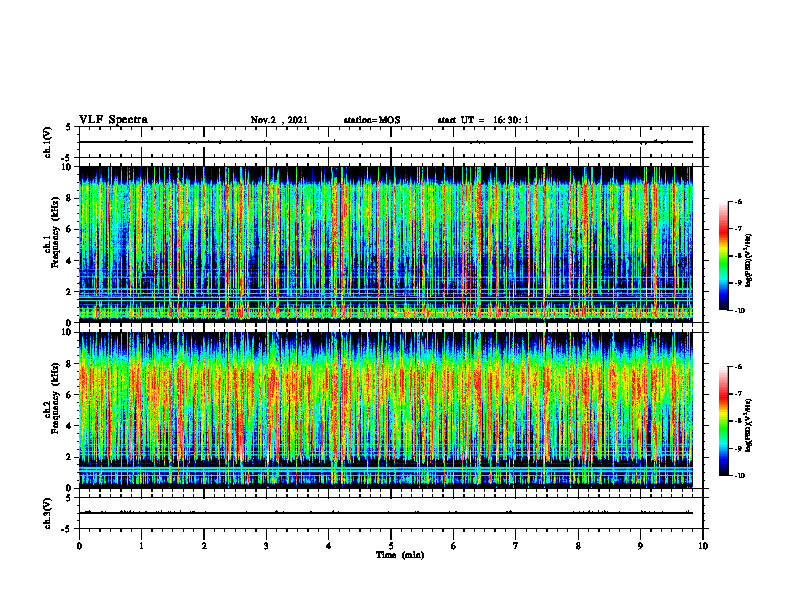Click the "VLF Spectra" plot title
Screen dimensions: 792x612
point(113,120)
